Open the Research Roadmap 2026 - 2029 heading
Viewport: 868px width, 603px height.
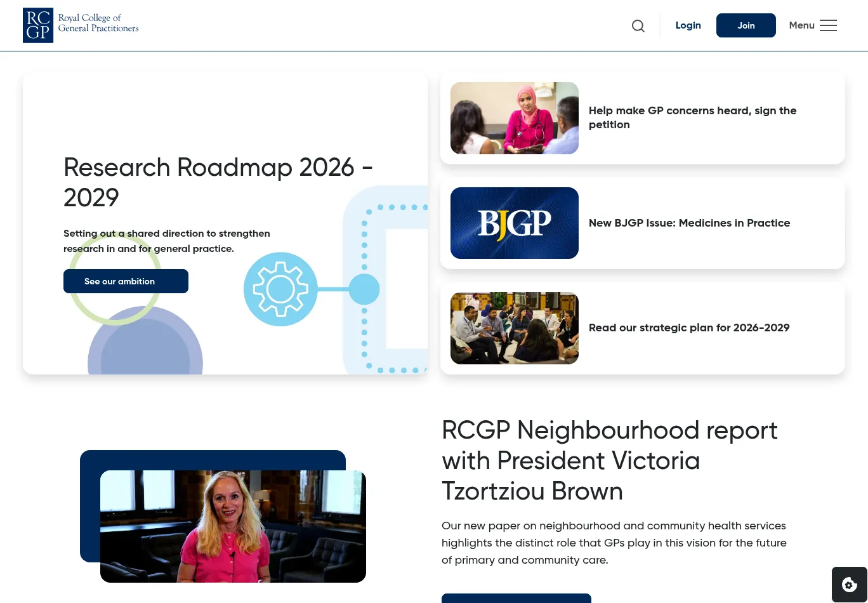tap(218, 182)
